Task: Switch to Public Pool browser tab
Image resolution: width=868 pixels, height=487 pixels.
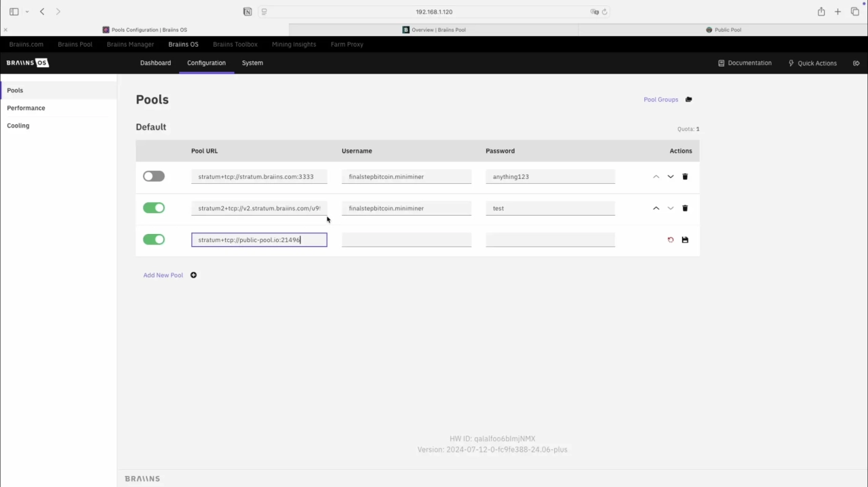Action: click(723, 30)
